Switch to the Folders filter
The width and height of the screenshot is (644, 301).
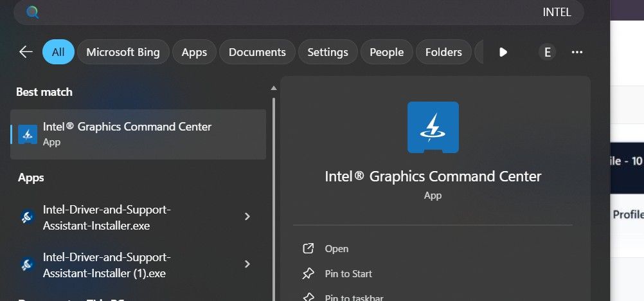[x=443, y=52]
